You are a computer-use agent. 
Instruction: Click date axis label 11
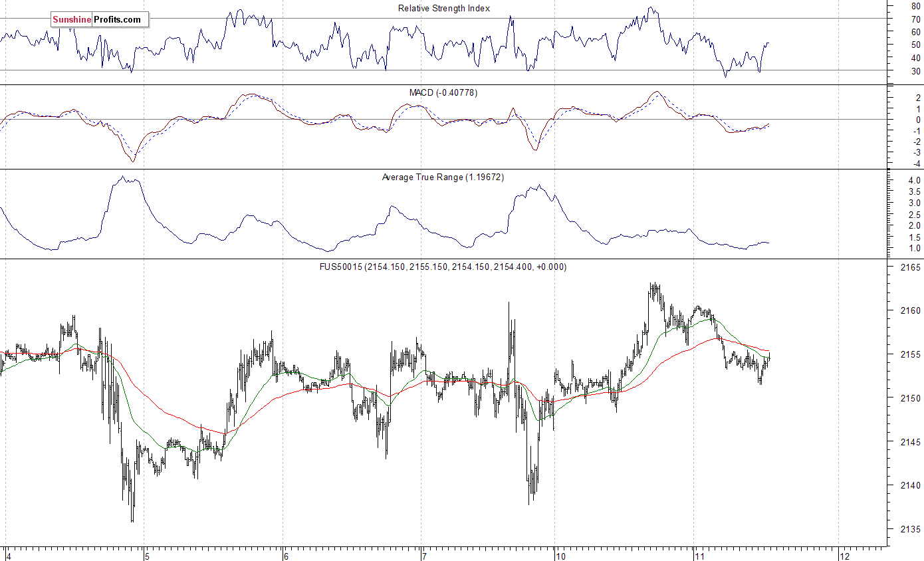coord(699,556)
